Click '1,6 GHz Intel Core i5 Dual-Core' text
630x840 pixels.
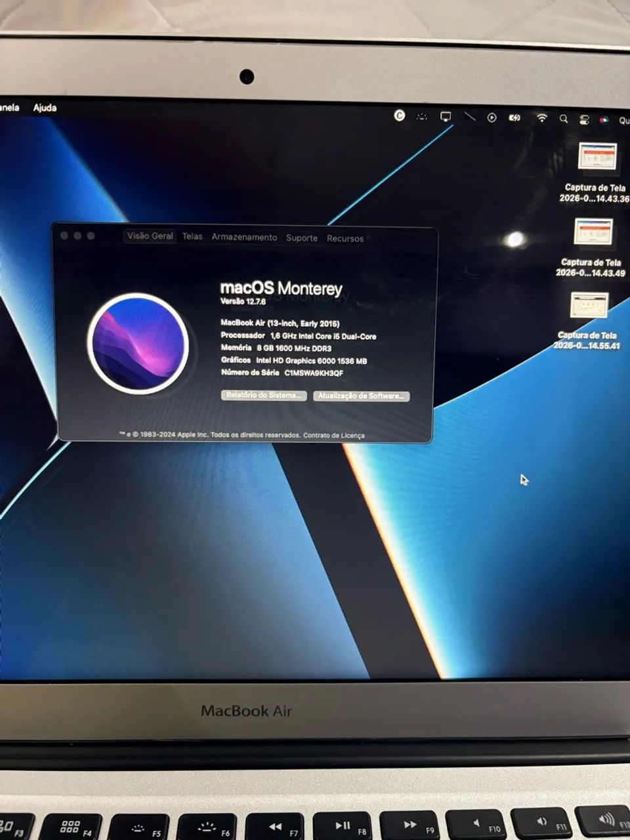324,336
